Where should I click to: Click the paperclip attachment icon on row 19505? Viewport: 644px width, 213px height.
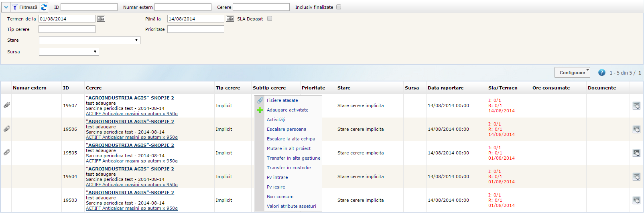(x=7, y=152)
